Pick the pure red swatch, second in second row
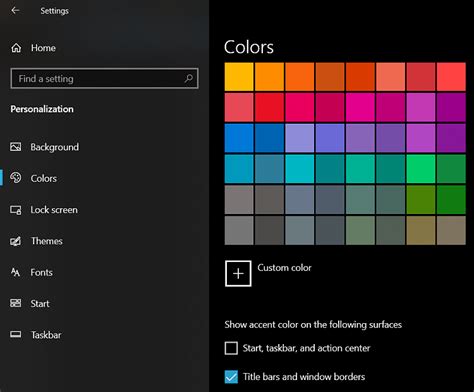 [269, 107]
